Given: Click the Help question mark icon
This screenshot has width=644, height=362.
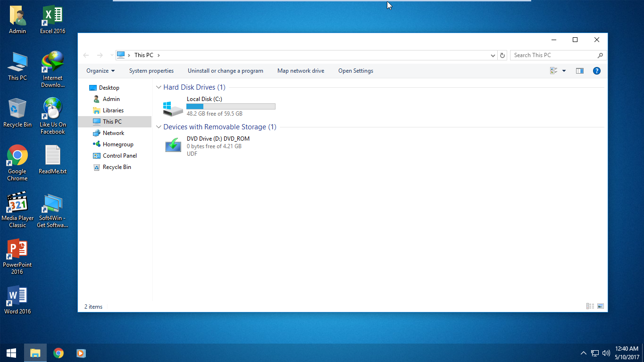Looking at the screenshot, I should (596, 70).
